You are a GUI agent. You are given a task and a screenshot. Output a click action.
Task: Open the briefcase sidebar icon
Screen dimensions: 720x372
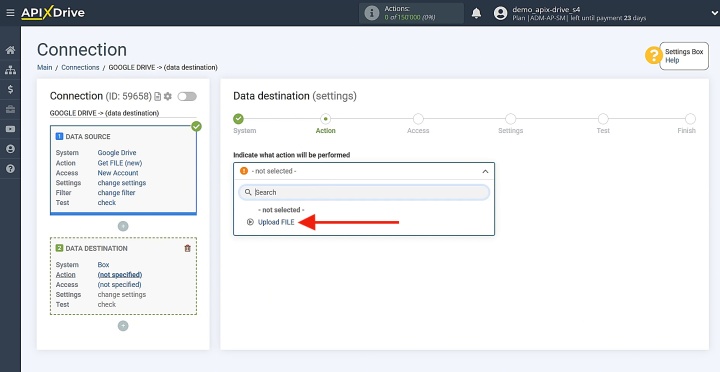click(10, 109)
